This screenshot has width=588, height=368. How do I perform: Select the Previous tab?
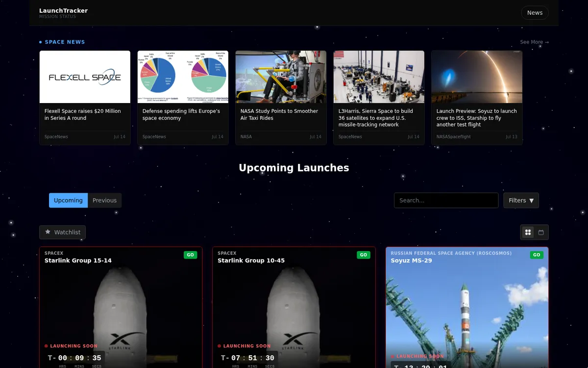click(104, 200)
